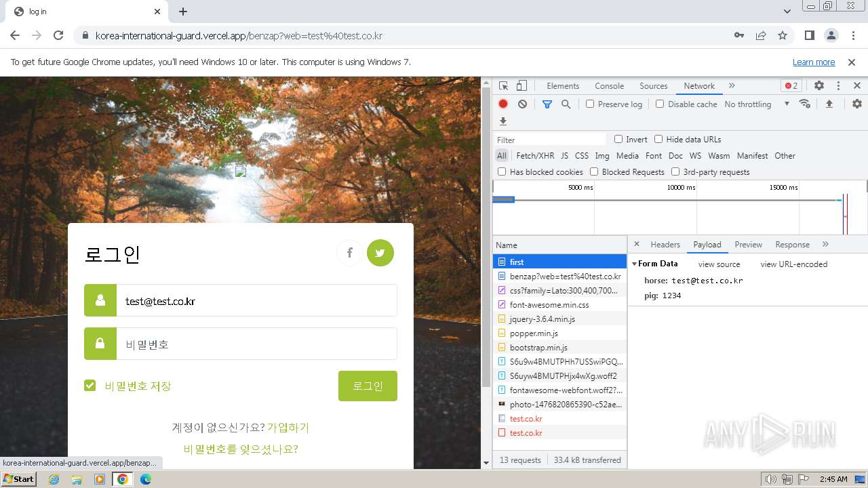The image size is (868, 488).
Task: Open the Learn more link
Action: 814,62
